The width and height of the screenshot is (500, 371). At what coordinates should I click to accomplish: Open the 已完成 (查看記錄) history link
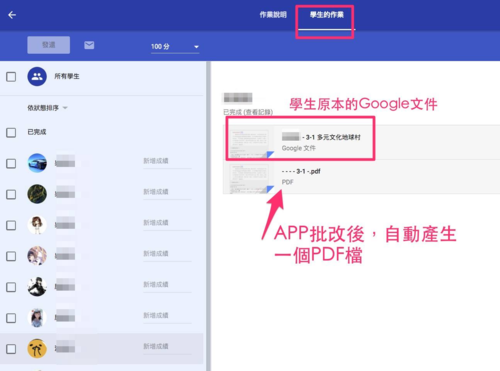coord(248,112)
